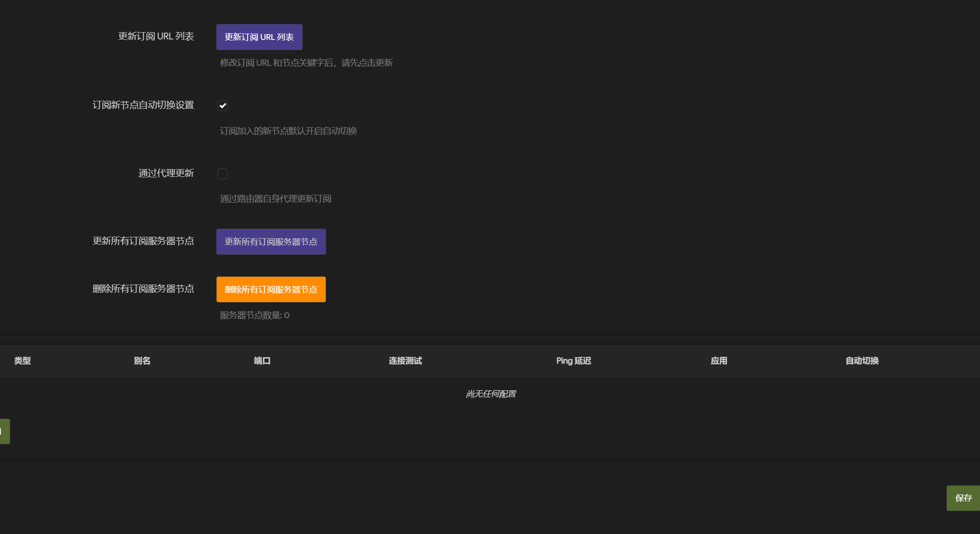Click the 自动切换 column header
980x534 pixels.
tap(862, 361)
